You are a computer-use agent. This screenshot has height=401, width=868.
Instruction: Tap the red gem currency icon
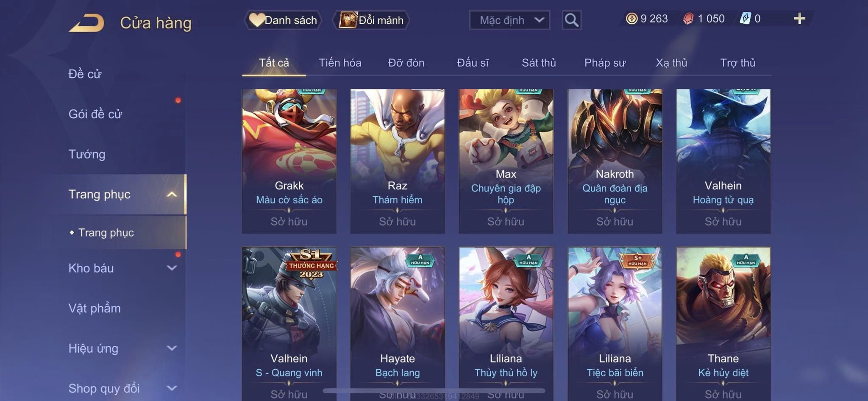pos(688,19)
